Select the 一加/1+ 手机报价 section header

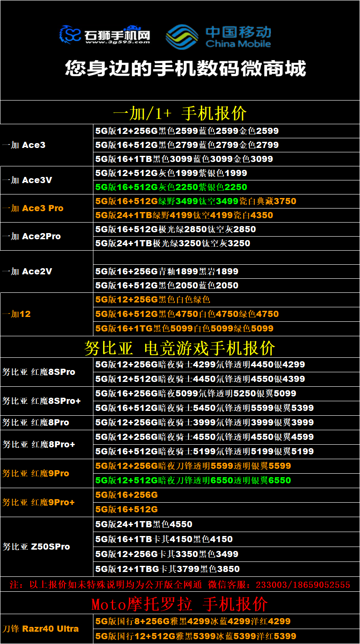[x=180, y=113]
